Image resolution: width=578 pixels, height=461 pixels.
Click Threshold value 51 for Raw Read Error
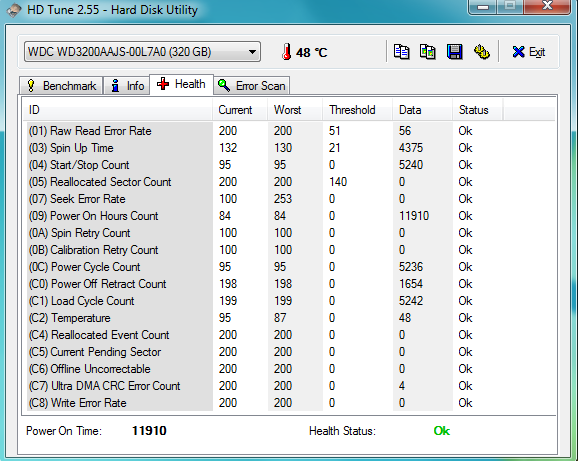coord(335,131)
